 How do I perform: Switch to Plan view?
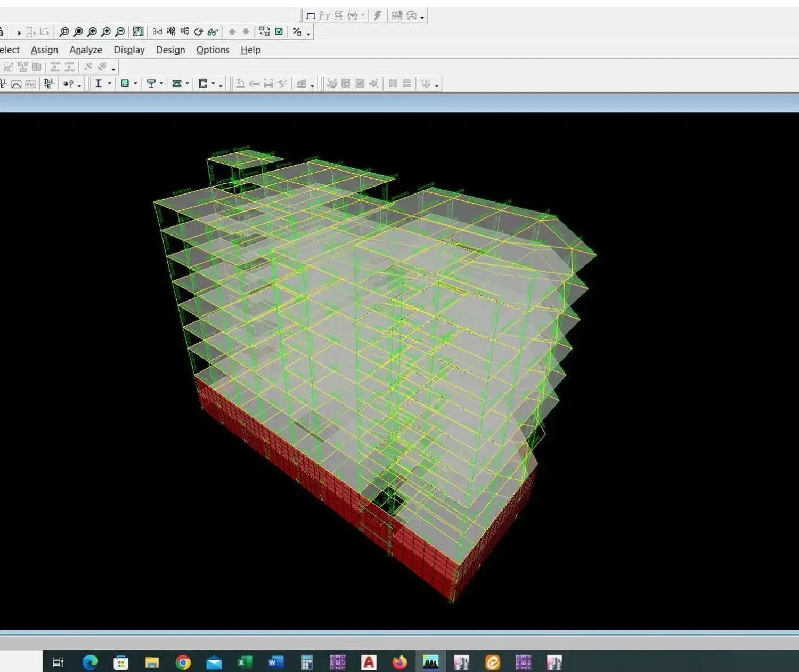tap(171, 32)
